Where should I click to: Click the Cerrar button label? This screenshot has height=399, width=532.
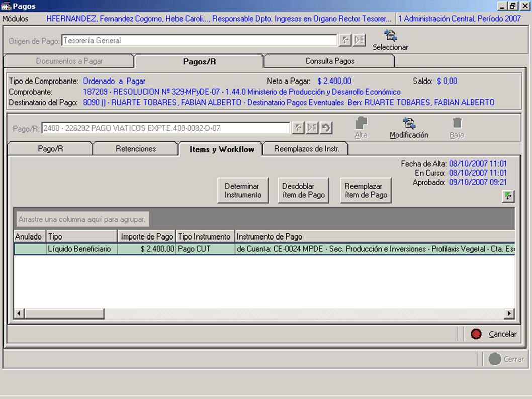click(514, 359)
